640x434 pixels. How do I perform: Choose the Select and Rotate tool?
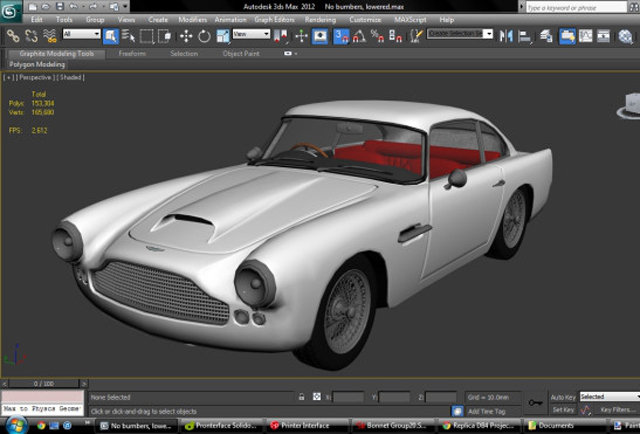pyautogui.click(x=204, y=35)
